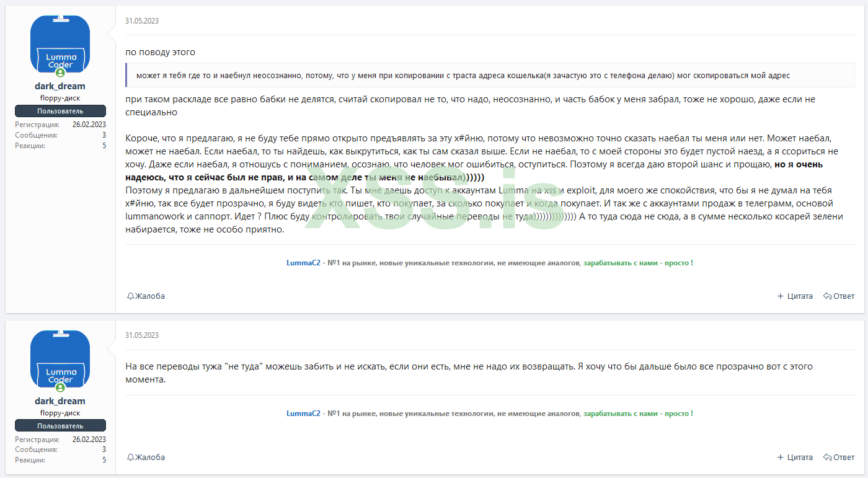Screen dimensions: 868x478
Task: Open the dark_dream profile from the second post
Action: (60, 401)
